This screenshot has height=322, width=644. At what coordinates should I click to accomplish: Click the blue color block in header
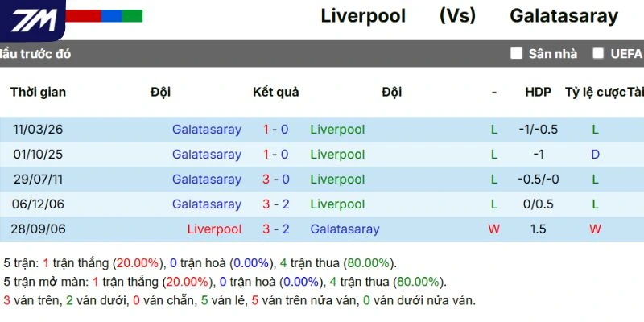[111, 15]
